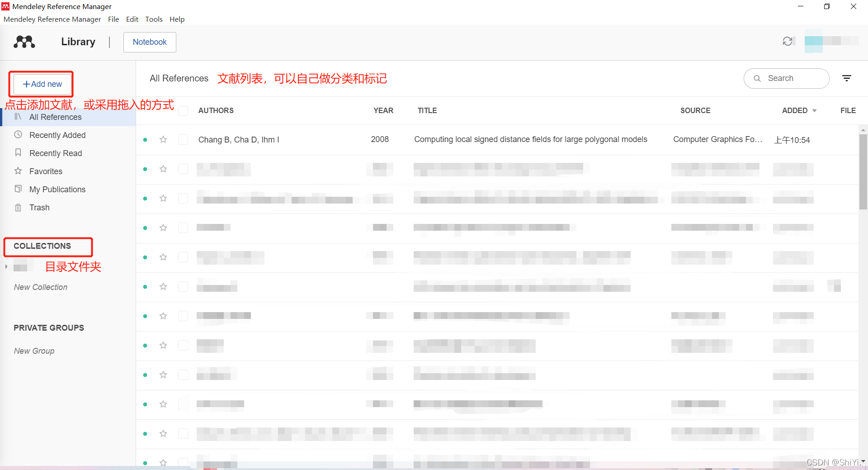Open the user account menu at top right
The height and width of the screenshot is (470, 868).
pyautogui.click(x=831, y=41)
